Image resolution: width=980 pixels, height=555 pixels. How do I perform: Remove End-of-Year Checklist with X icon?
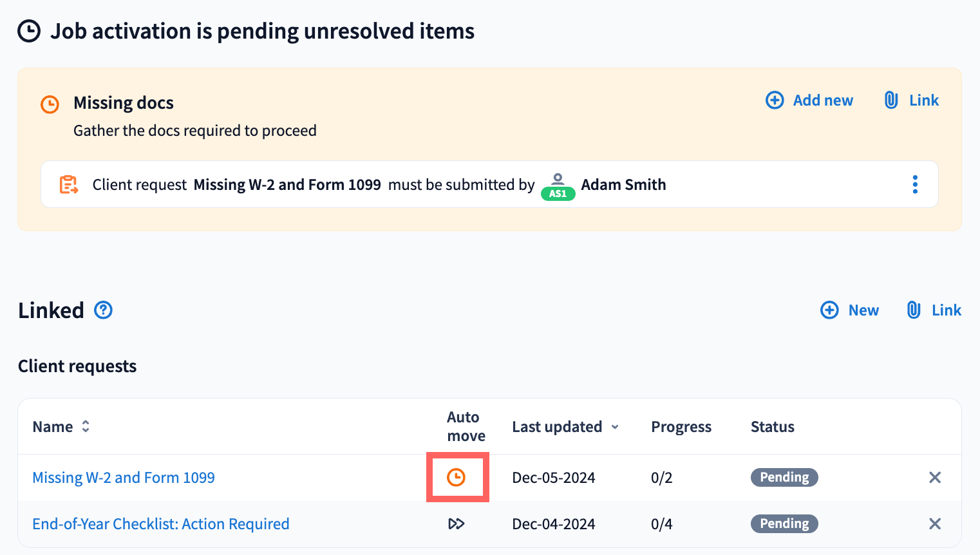click(x=935, y=523)
